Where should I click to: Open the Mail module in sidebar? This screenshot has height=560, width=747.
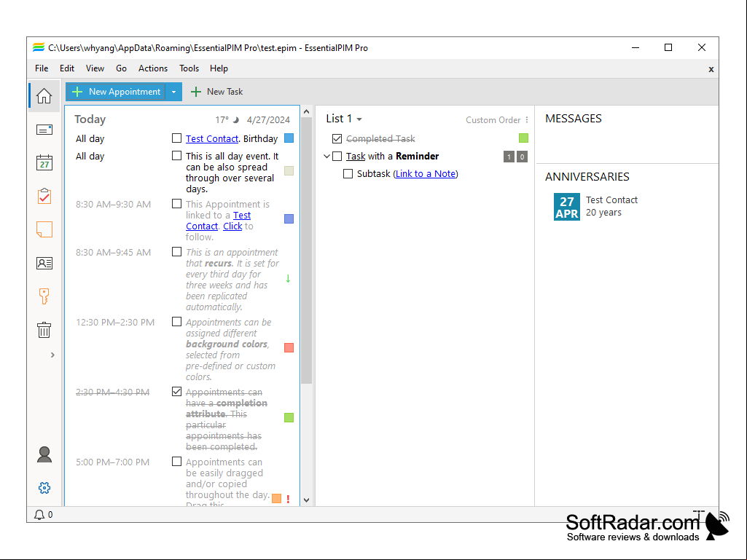point(44,130)
